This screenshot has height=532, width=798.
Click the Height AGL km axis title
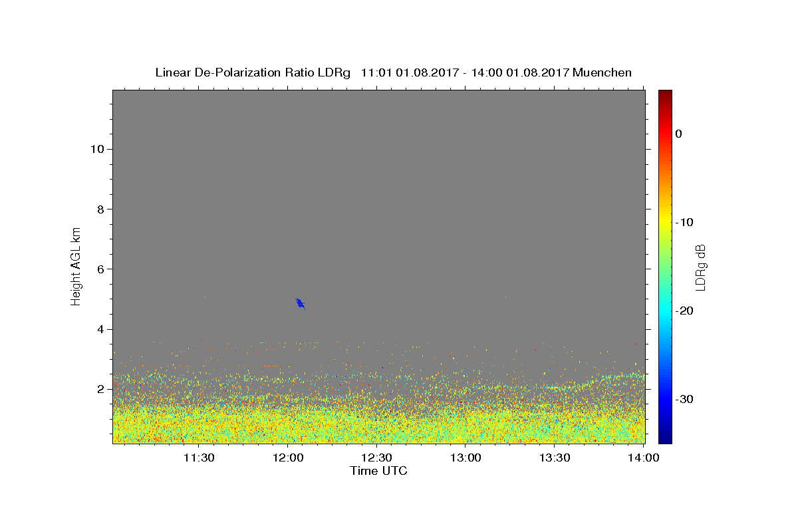(76, 265)
